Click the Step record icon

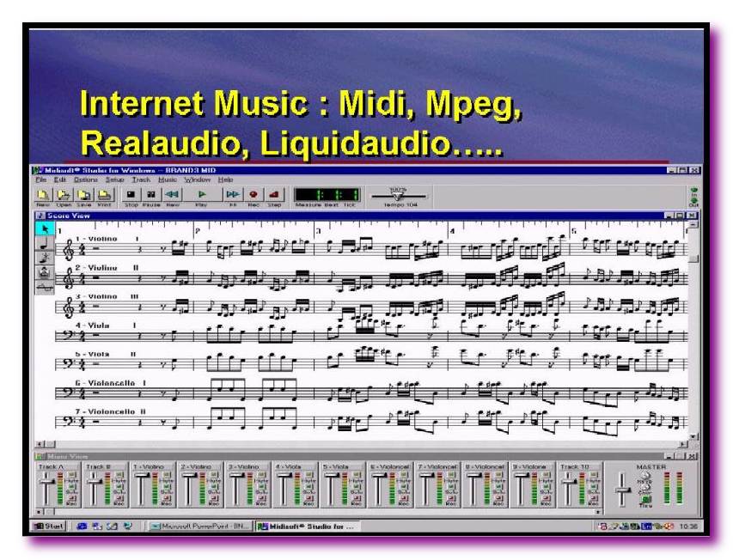pyautogui.click(x=274, y=195)
